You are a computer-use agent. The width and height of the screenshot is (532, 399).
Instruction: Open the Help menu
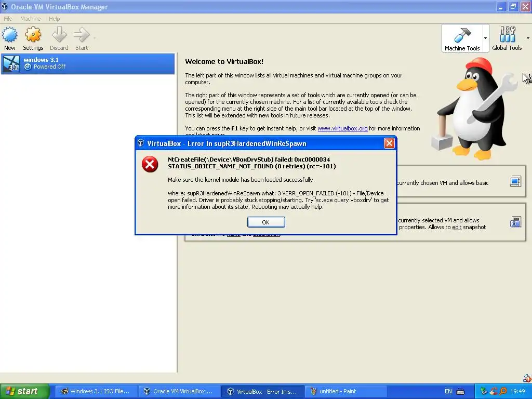point(54,19)
